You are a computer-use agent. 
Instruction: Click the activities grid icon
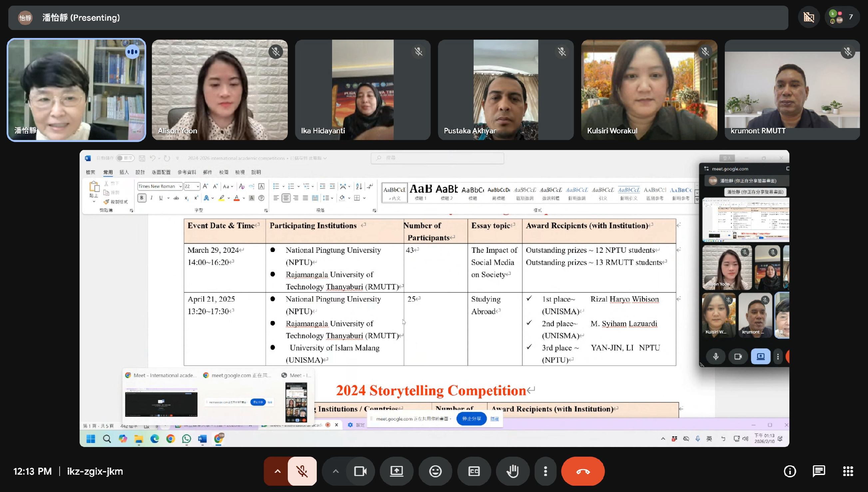pyautogui.click(x=848, y=471)
